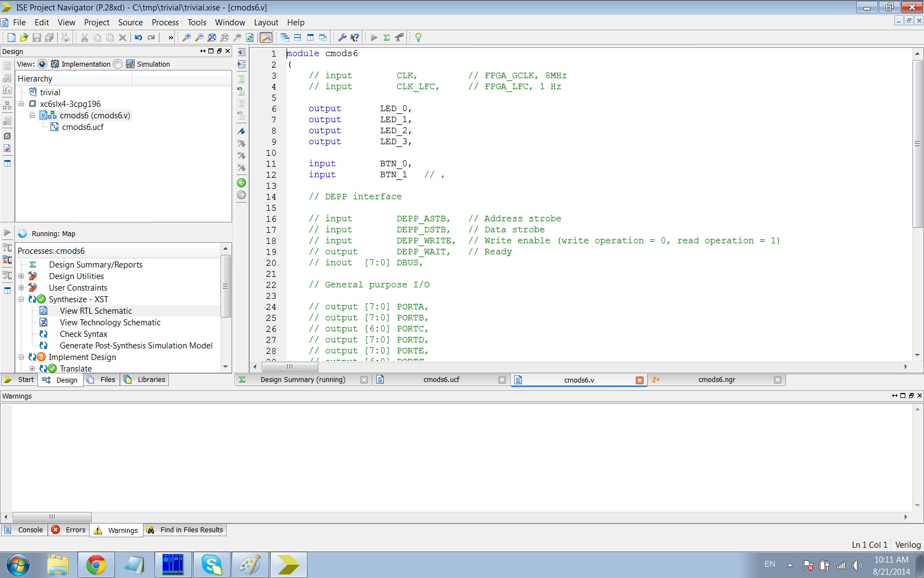Screen dimensions: 924x578
Task: Click the zoom in magnifier icon
Action: [186, 37]
